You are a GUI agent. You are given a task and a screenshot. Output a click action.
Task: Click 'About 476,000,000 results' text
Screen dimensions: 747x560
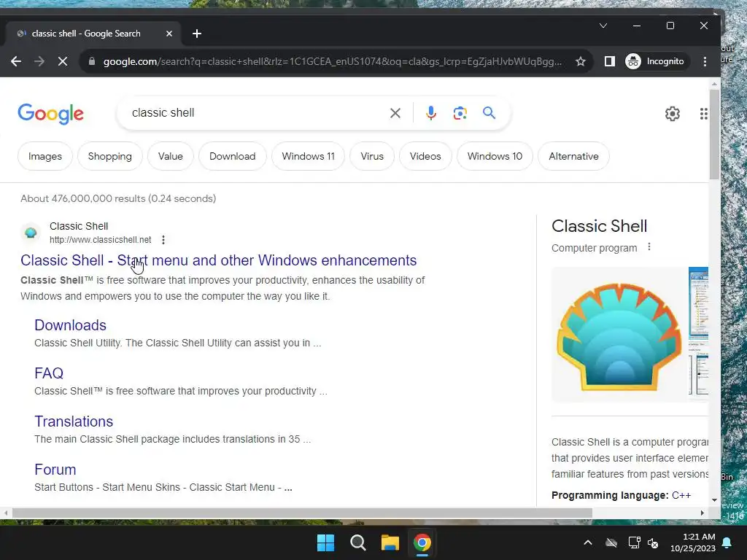click(83, 198)
